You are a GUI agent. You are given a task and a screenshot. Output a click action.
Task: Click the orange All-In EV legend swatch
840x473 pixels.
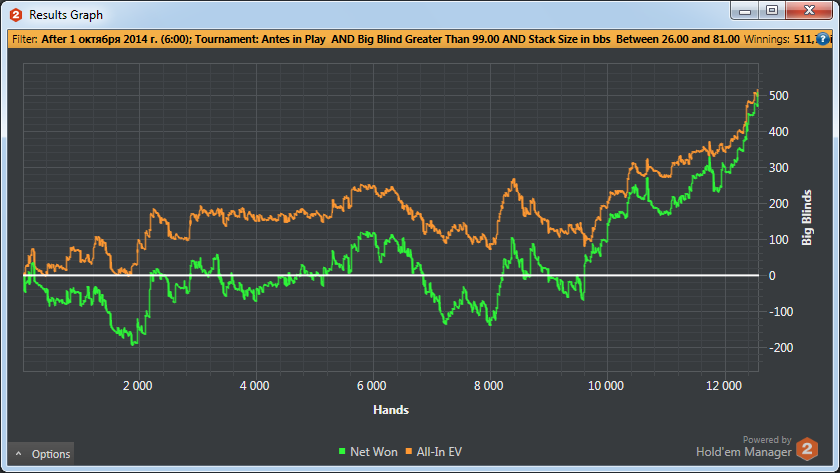click(410, 453)
